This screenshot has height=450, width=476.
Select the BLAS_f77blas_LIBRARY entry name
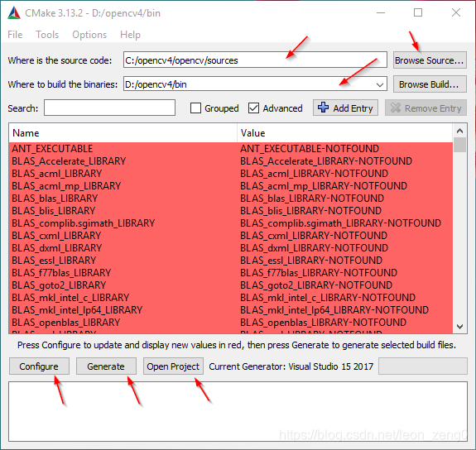[61, 273]
